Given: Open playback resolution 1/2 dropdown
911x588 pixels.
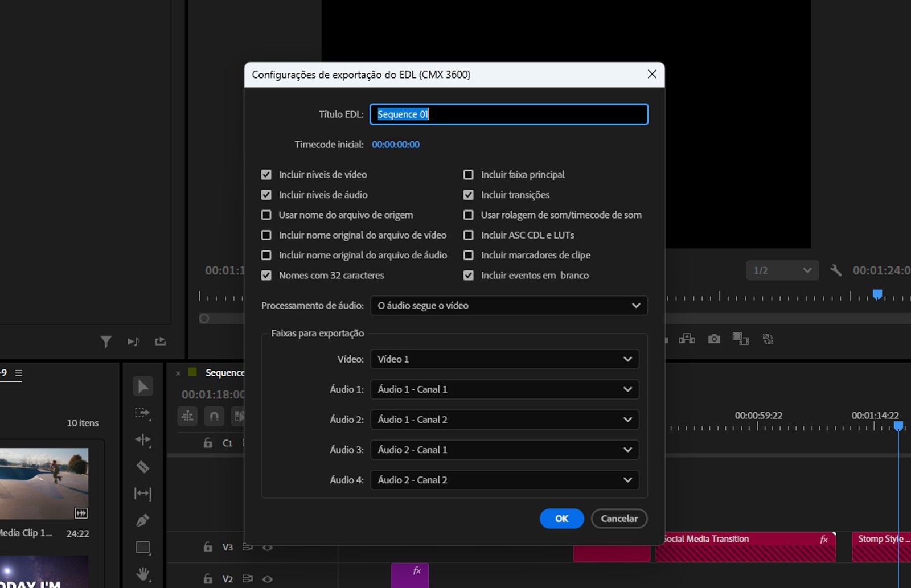Looking at the screenshot, I should [x=782, y=270].
